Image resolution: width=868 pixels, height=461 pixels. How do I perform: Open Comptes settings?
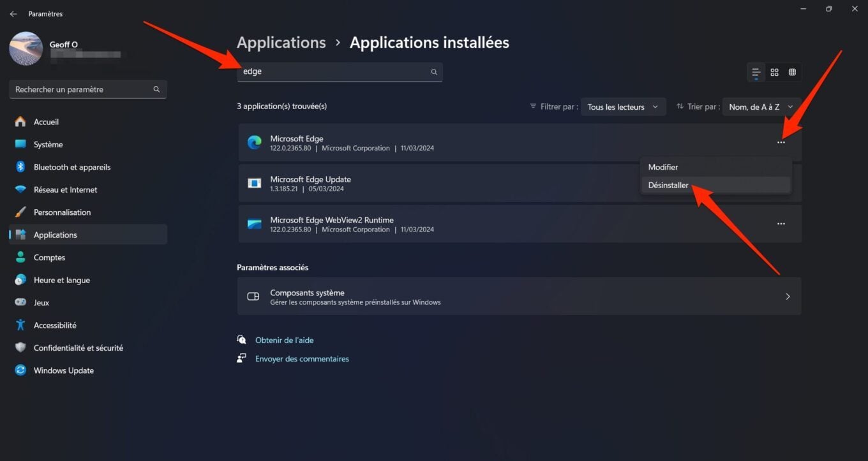88,258
